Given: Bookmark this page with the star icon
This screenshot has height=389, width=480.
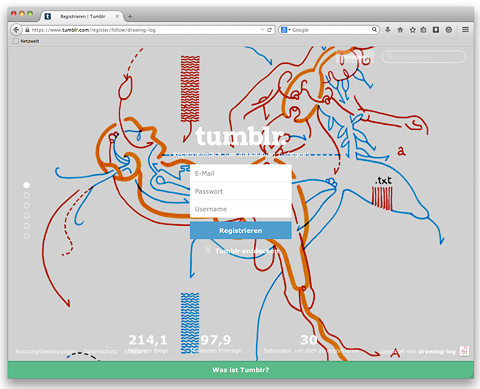Looking at the screenshot, I should [413, 30].
